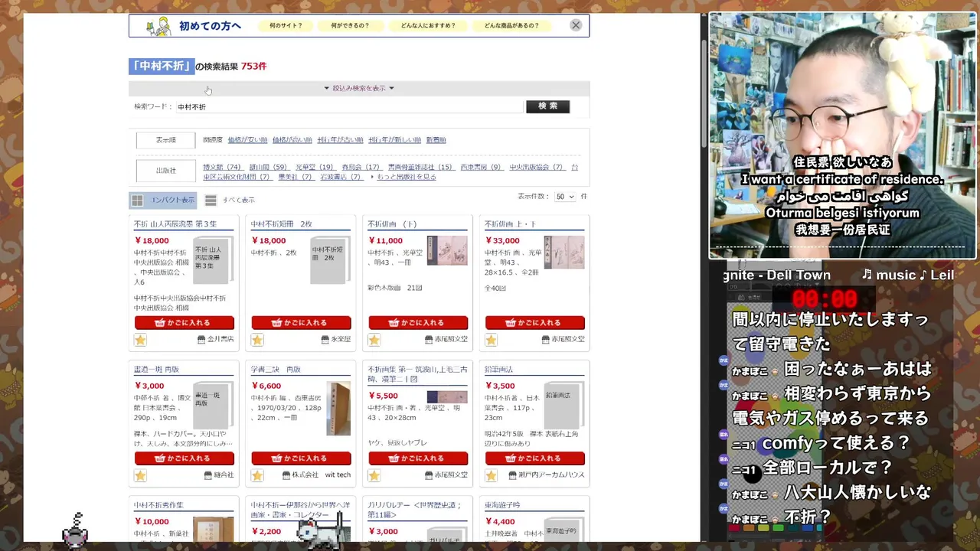
Task: Toggle favorite star on ¥5,500 不折画集 card
Action: (374, 475)
